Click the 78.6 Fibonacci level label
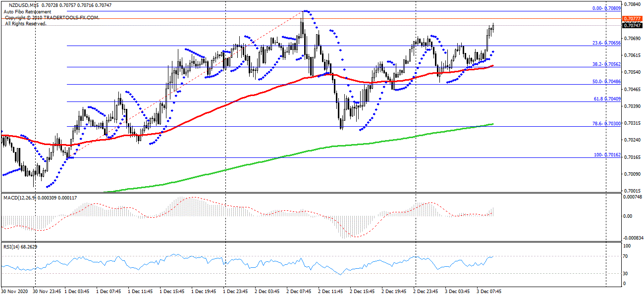The height and width of the screenshot is (297, 644). [x=607, y=124]
